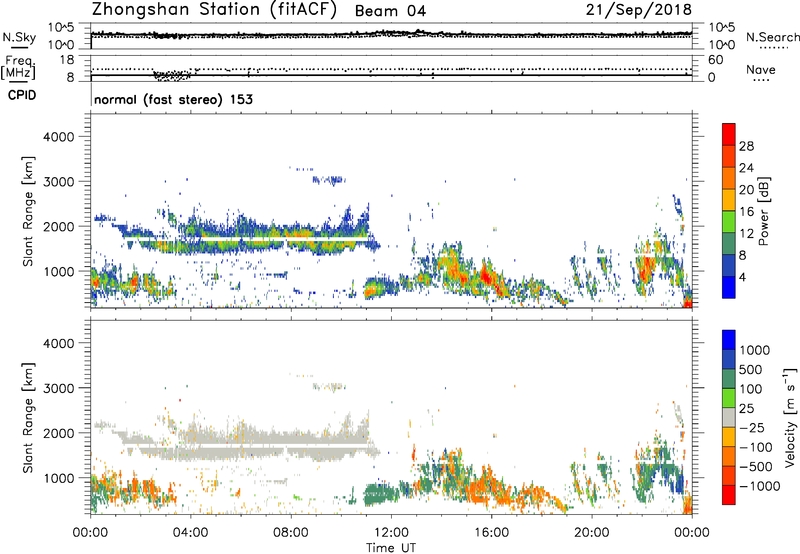This screenshot has width=800, height=554.
Task: Click the '04:00' time tick label
Action: coord(191,533)
